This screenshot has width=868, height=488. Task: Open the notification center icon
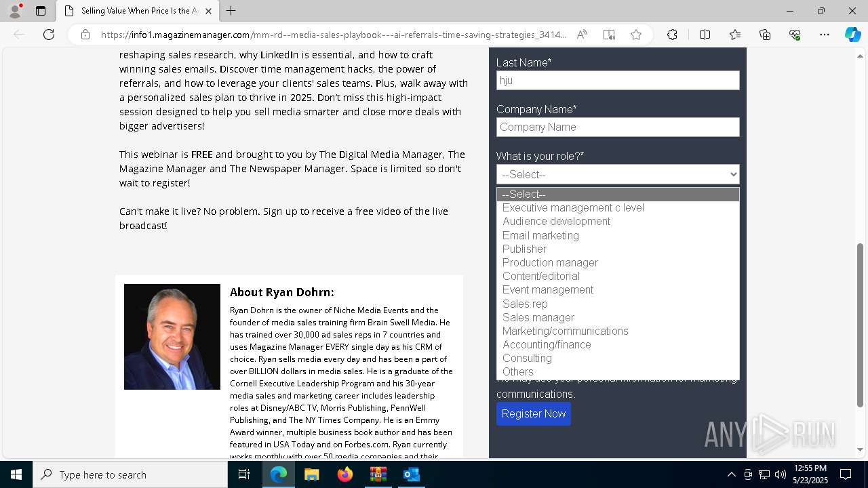point(846,474)
